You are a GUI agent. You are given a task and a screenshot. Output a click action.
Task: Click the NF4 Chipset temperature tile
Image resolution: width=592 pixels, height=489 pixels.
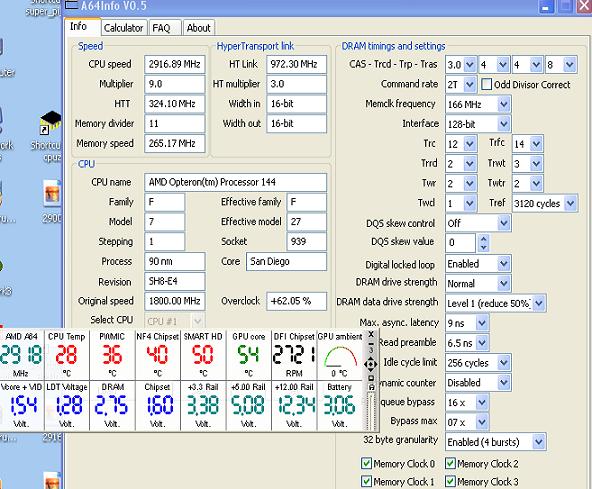(158, 354)
